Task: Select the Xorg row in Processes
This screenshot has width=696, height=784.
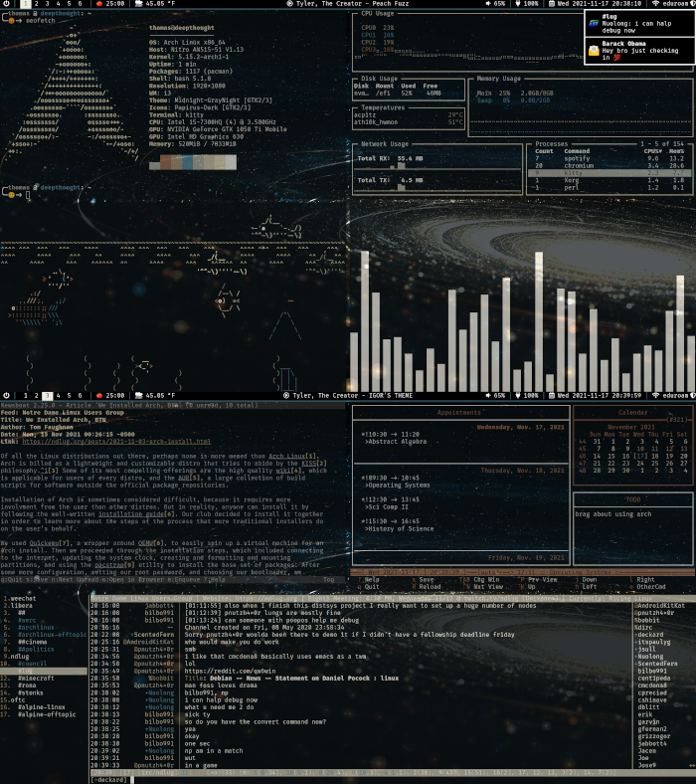Action: point(609,180)
